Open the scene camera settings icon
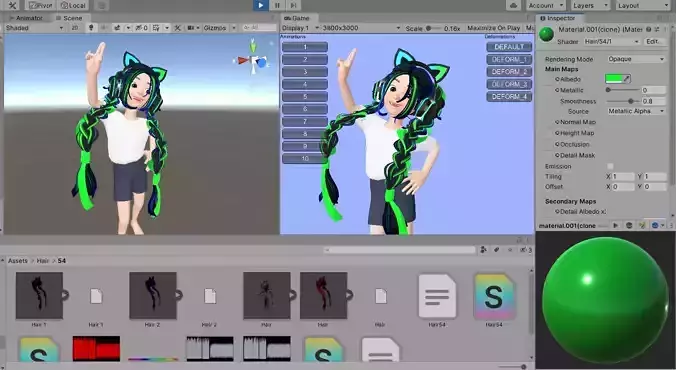 pos(191,28)
